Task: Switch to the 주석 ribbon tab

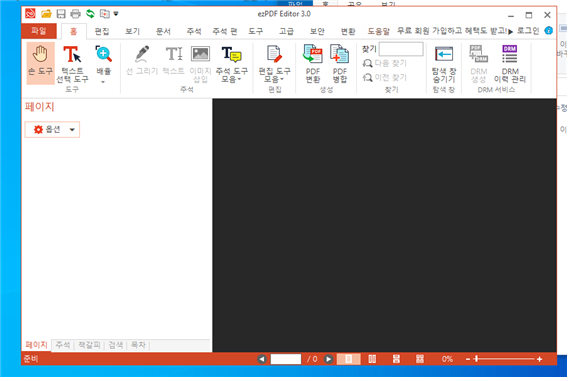Action: 194,32
